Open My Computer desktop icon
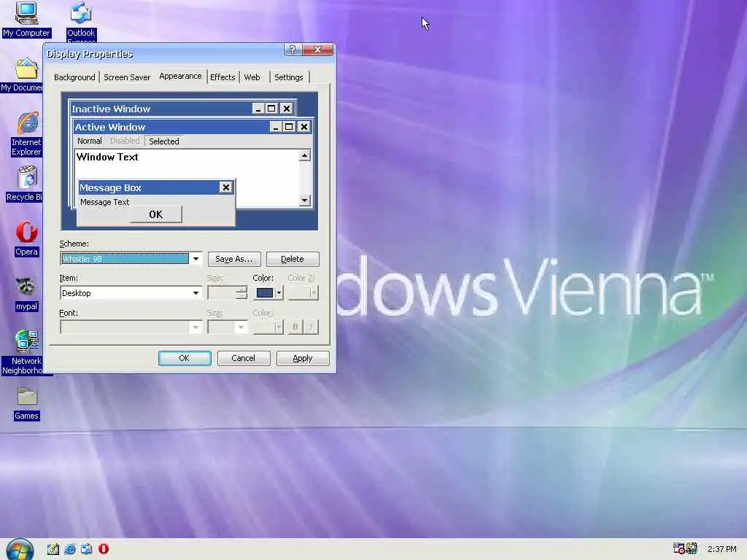747x560 pixels. point(26,19)
